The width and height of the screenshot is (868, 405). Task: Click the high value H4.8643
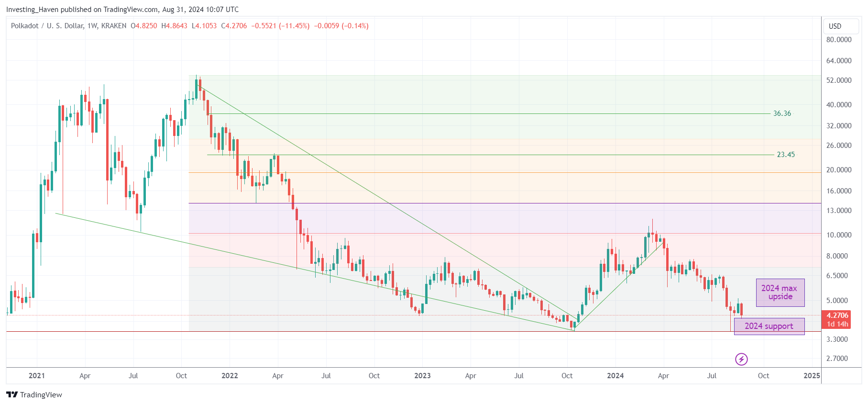[x=174, y=26]
